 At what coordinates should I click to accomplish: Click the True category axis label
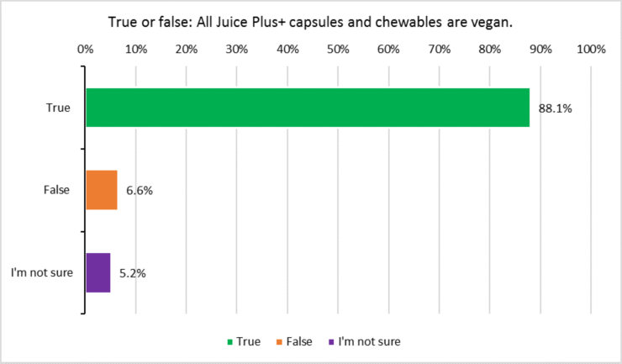(58, 108)
